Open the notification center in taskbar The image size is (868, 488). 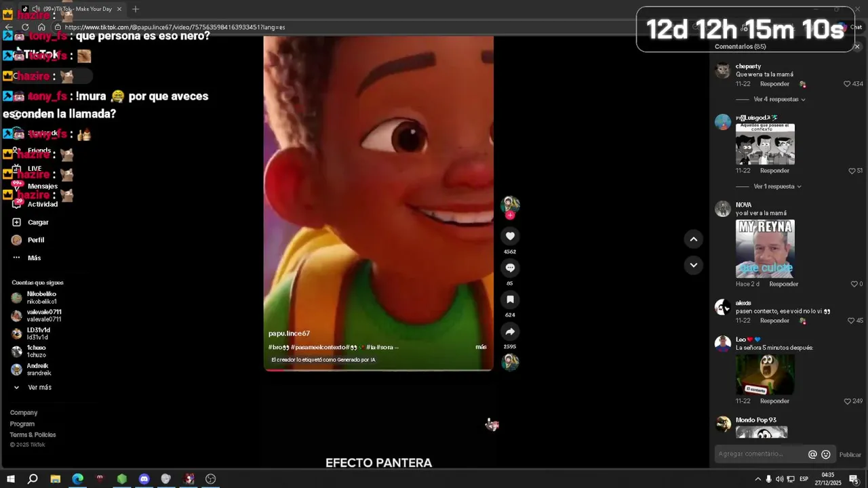[853, 479]
